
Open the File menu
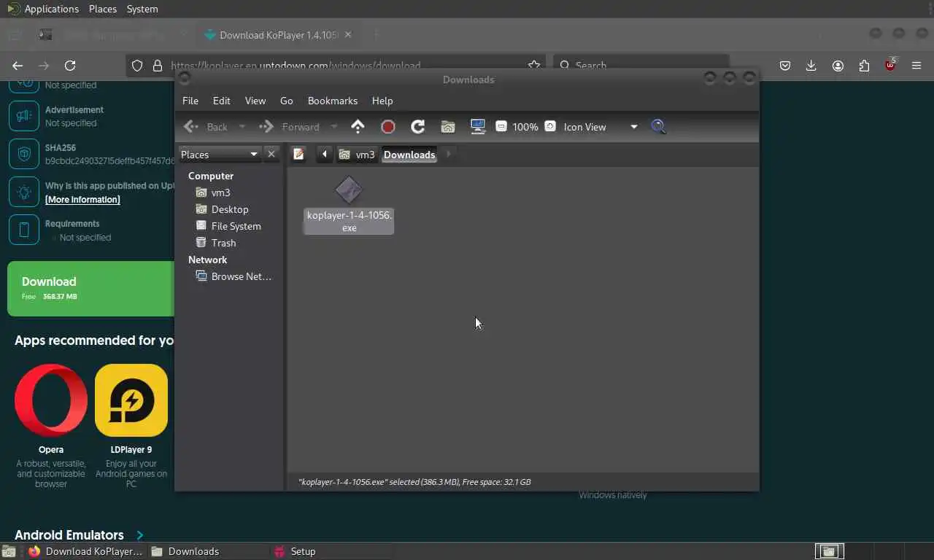click(x=190, y=101)
